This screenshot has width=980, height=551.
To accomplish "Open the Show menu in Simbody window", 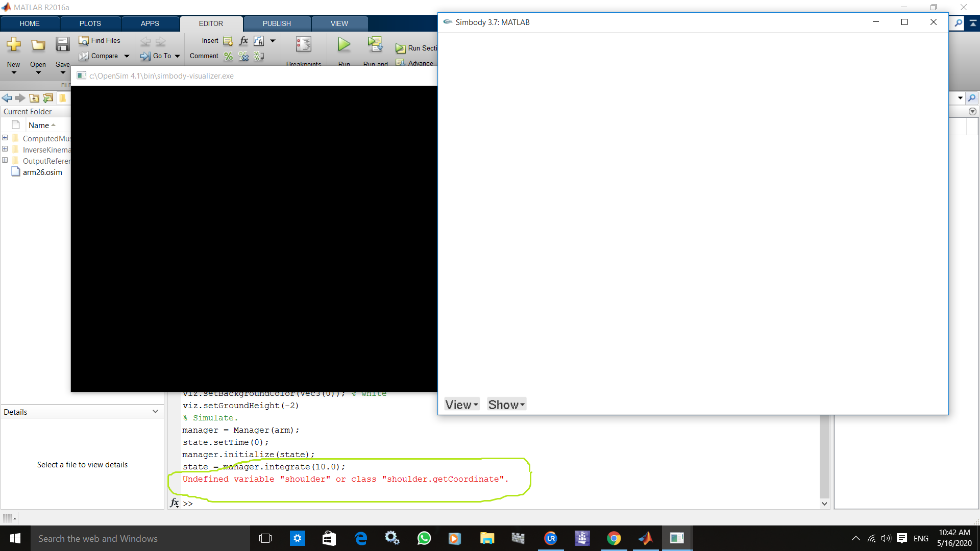I will [x=506, y=405].
